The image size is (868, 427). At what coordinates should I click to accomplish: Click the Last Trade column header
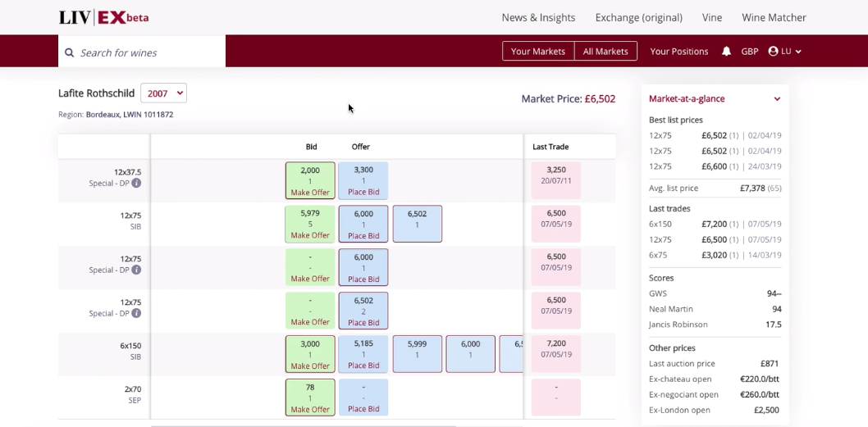pyautogui.click(x=550, y=147)
